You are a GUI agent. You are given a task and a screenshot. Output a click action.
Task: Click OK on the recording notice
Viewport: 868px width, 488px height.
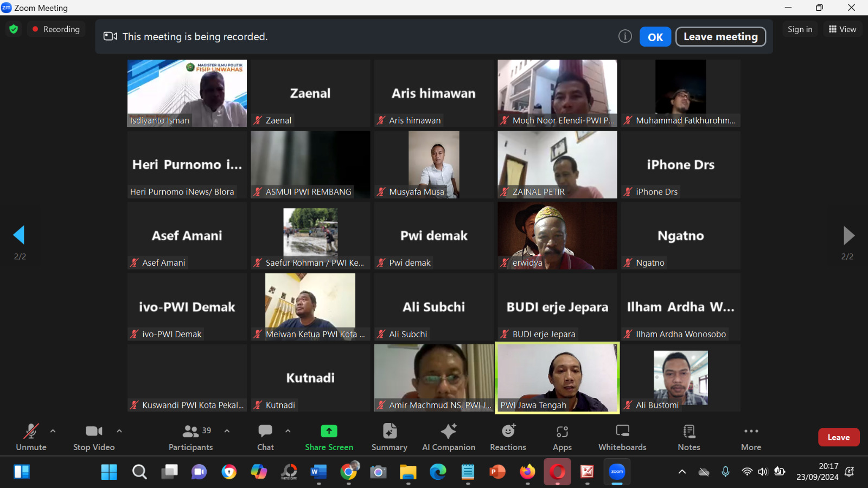click(655, 37)
